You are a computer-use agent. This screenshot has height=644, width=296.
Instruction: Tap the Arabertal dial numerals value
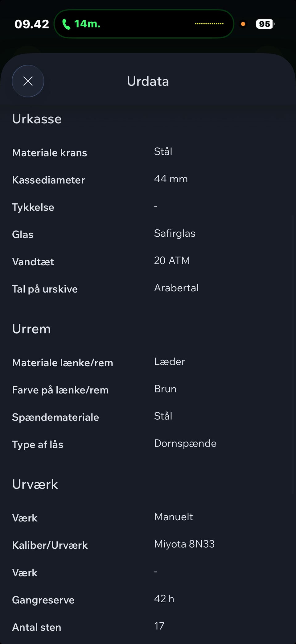176,288
